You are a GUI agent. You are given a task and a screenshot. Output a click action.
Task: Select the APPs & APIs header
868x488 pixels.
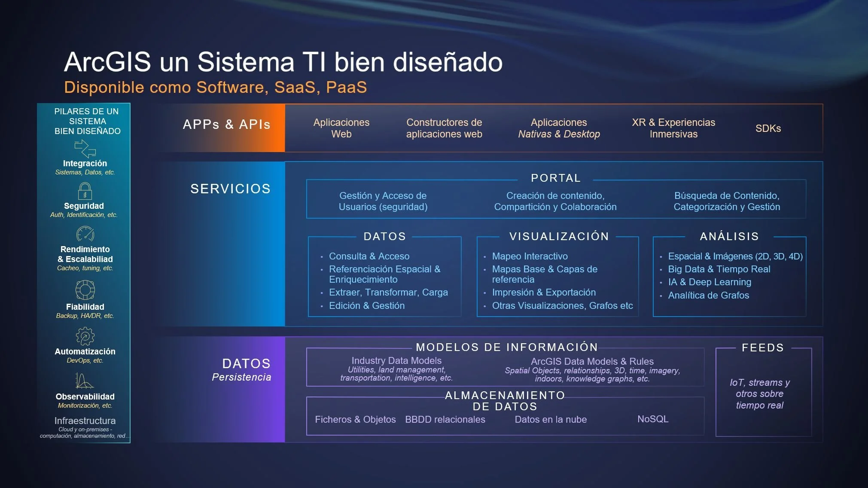pos(226,125)
